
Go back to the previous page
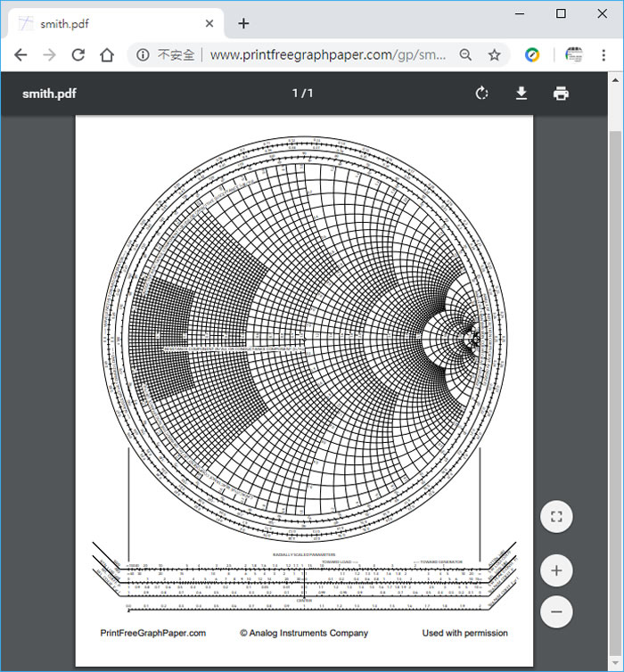point(21,55)
